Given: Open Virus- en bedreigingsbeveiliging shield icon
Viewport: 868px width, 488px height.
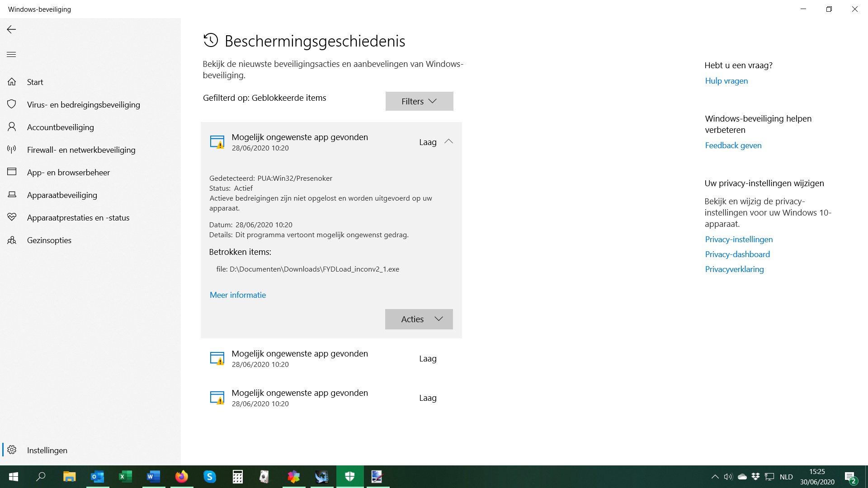Looking at the screenshot, I should (x=12, y=104).
